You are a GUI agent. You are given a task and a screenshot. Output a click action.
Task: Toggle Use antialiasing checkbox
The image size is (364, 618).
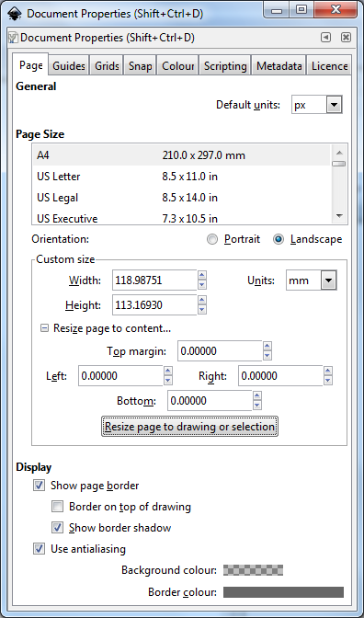[39, 549]
